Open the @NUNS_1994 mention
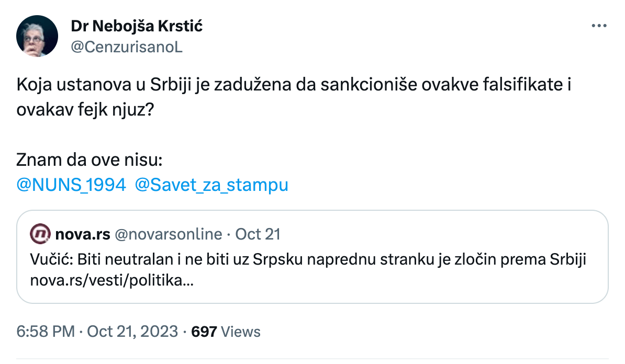Image resolution: width=625 pixels, height=364 pixels. pyautogui.click(x=72, y=185)
